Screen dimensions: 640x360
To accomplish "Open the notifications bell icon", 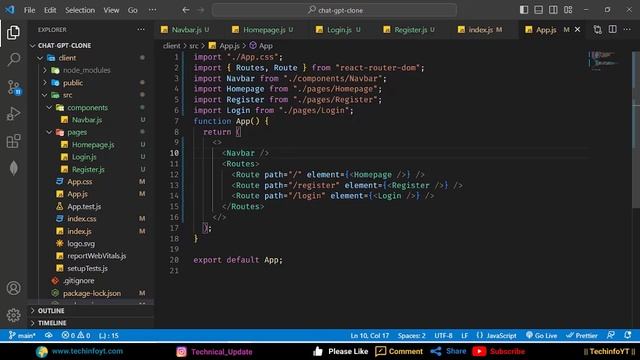I will tap(628, 336).
